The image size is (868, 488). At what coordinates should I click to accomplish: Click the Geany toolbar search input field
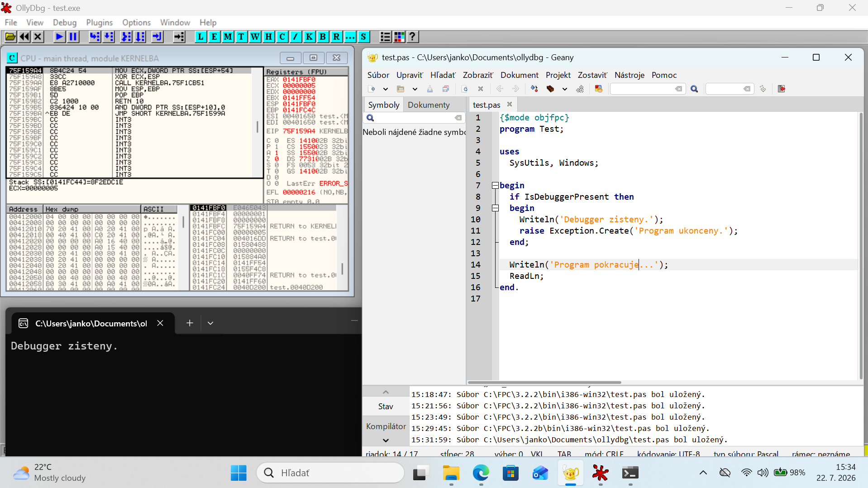(x=643, y=89)
